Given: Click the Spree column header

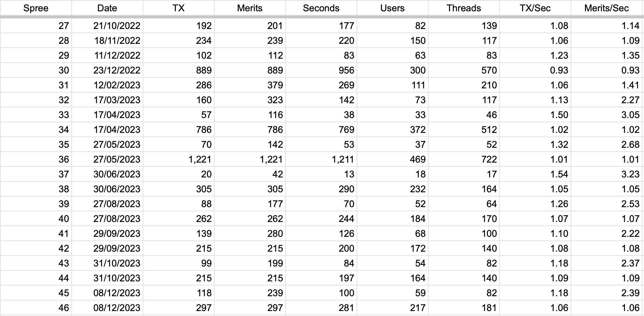Looking at the screenshot, I should click(x=36, y=8).
